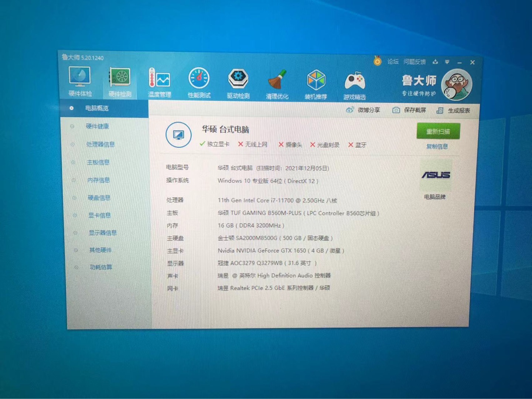Screen dimensions: 532x399
Task: Click the 金士顿 SA2000M8500G disk text
Action: pyautogui.click(x=275, y=238)
